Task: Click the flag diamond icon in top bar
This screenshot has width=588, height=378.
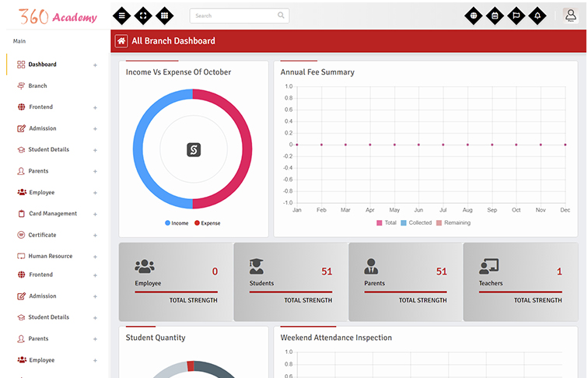Action: tap(516, 16)
